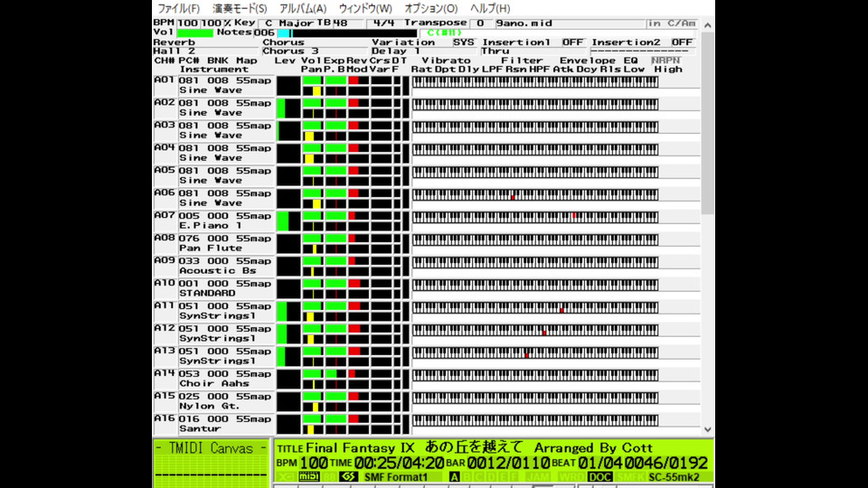Toggle the NRPN column header

coord(665,61)
